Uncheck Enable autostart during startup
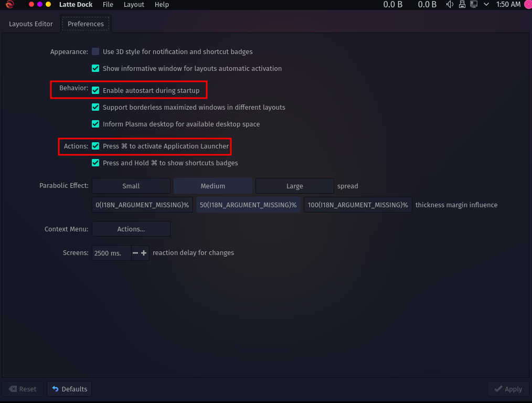This screenshot has width=532, height=403. pyautogui.click(x=95, y=90)
